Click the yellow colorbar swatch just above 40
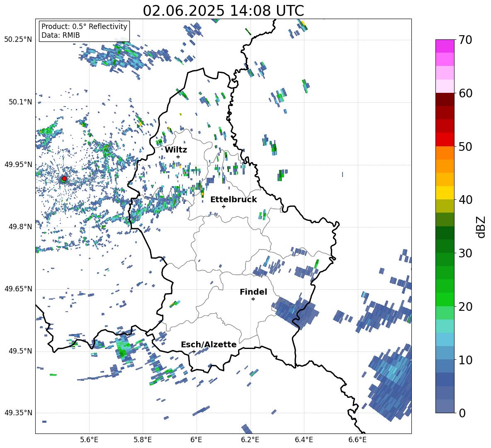This screenshot has height=448, width=491. tap(445, 193)
